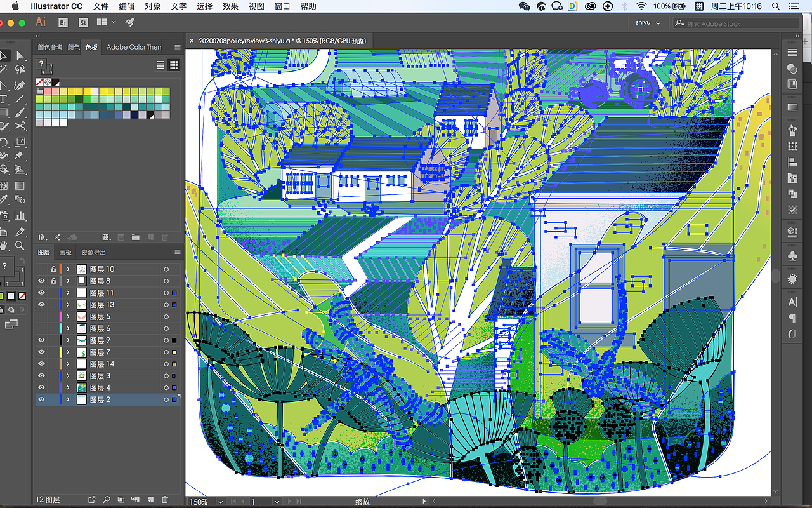Open the Layers panel flyout menu
812x508 pixels.
point(177,252)
